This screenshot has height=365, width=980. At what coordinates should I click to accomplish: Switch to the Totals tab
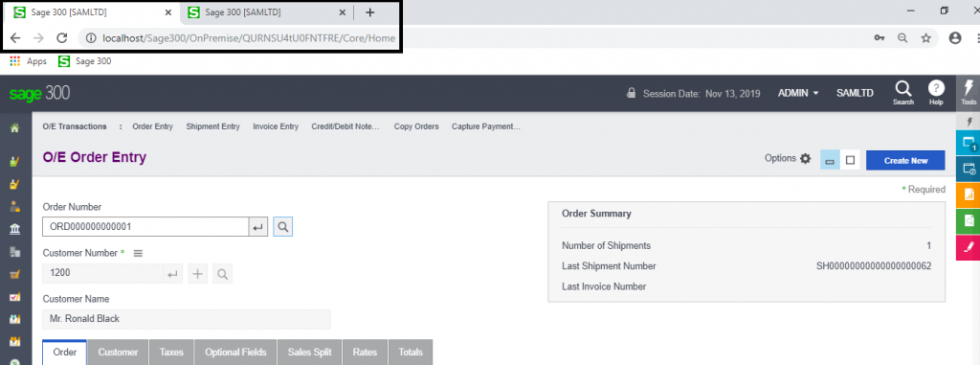coord(411,353)
